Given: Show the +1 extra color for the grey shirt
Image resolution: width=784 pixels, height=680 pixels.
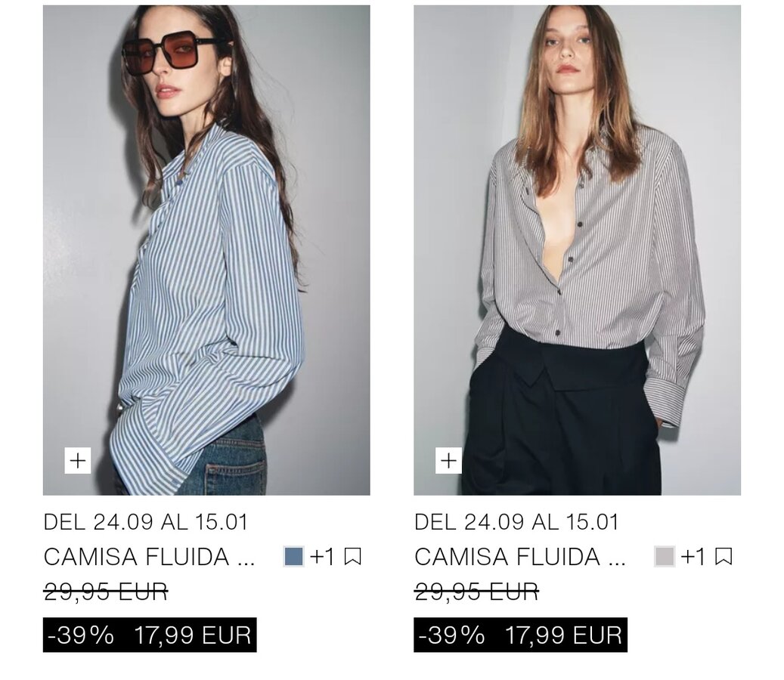Looking at the screenshot, I should coord(693,556).
